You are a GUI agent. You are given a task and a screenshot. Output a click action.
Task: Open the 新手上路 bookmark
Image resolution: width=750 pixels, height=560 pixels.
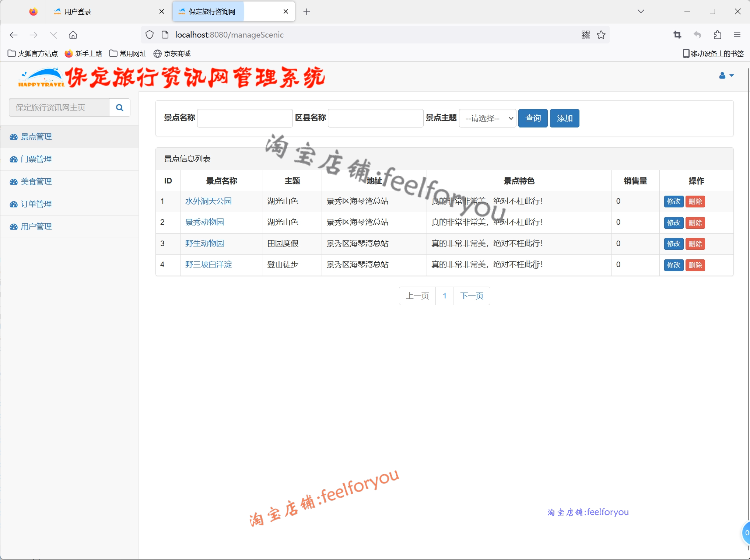click(84, 54)
